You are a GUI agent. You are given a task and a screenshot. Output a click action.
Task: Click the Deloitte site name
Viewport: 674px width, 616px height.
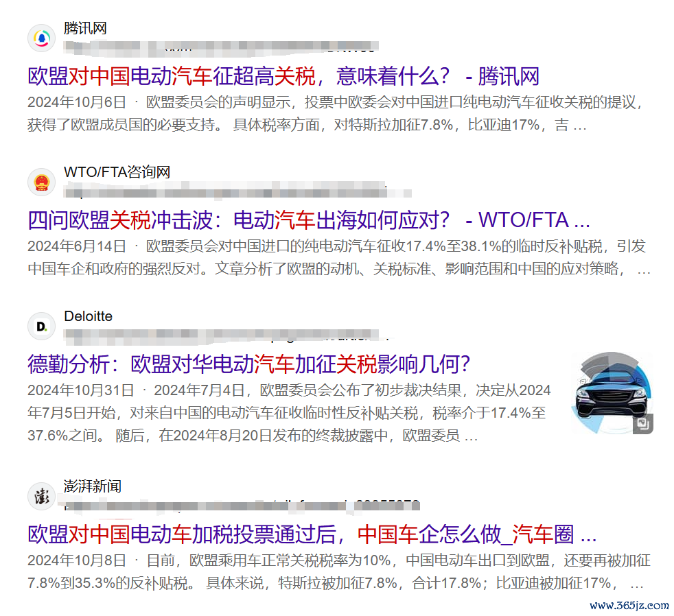pos(88,316)
